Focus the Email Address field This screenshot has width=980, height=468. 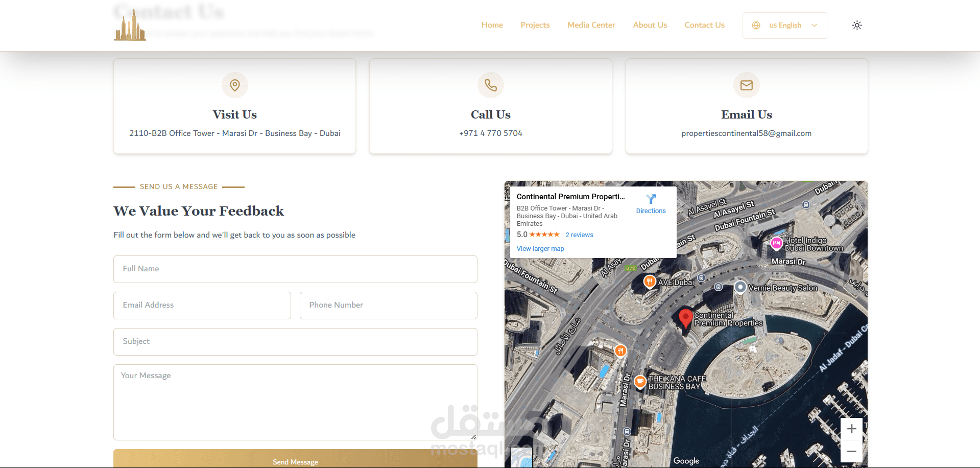(x=202, y=306)
